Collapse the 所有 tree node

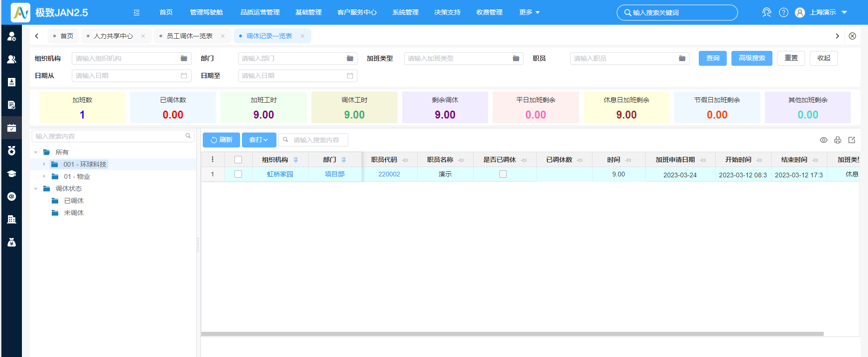tap(36, 152)
